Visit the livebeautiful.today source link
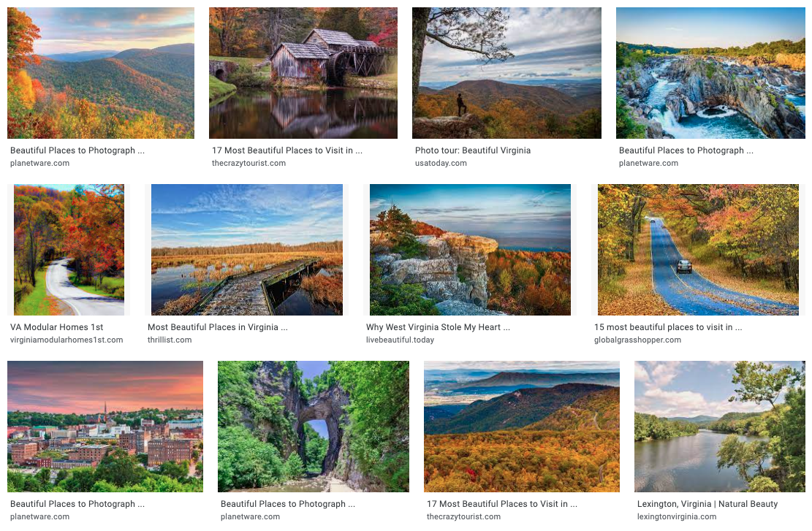This screenshot has width=812, height=531. (x=401, y=340)
